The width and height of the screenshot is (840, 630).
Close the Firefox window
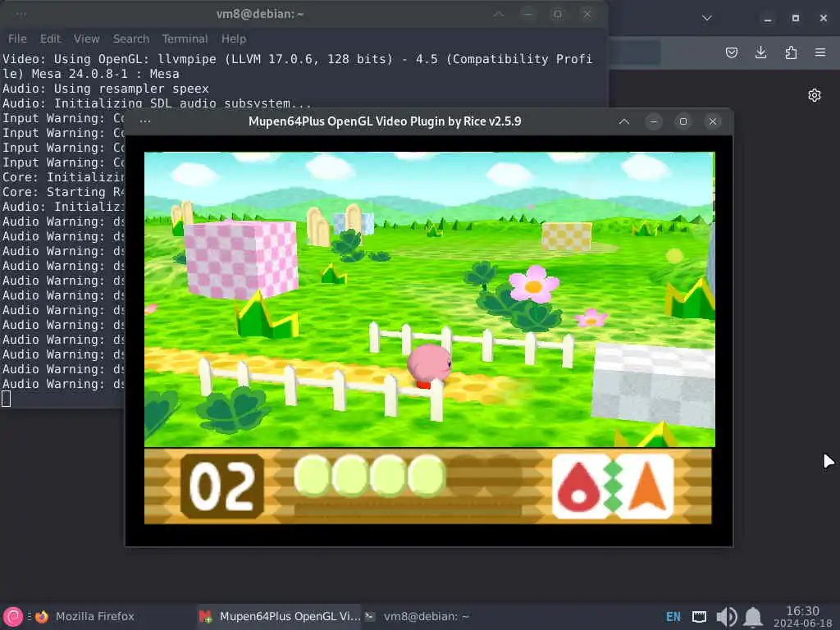[824, 18]
